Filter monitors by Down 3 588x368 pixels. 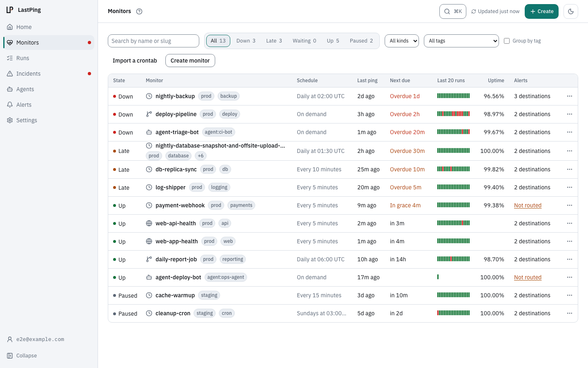click(246, 41)
